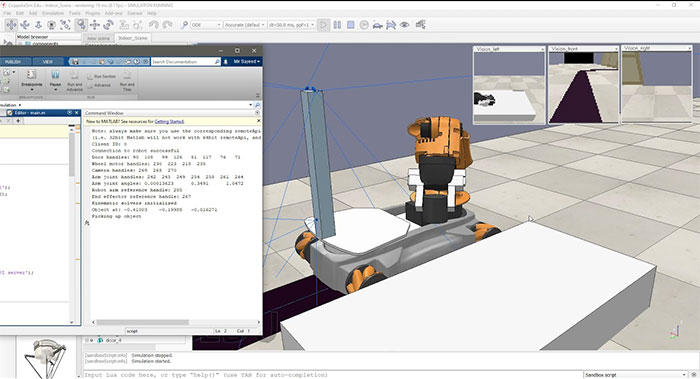Viewport: 700px width, 379px height.
Task: Pause the simulation in CoppeliaSim toolbar
Action: [337, 25]
